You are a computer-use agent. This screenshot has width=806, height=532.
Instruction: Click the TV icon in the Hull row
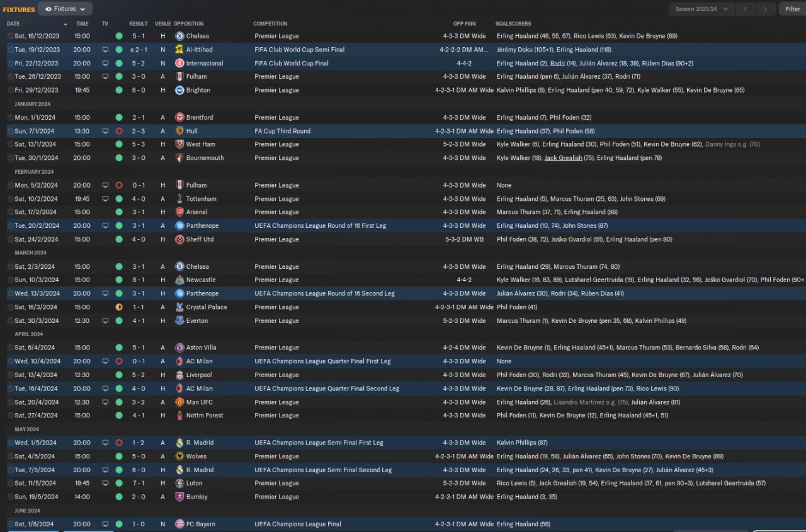[x=105, y=131]
